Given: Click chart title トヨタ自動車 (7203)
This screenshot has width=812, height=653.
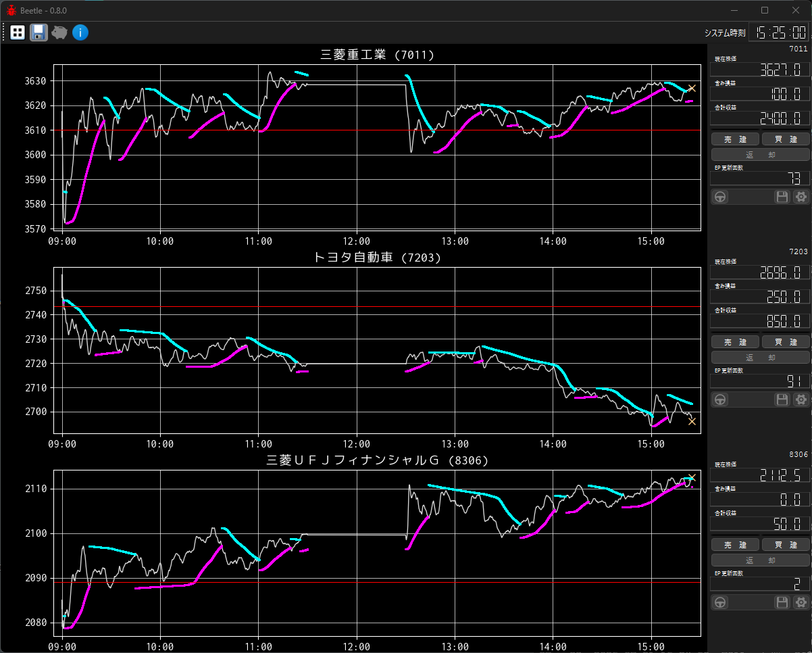Looking at the screenshot, I should point(377,258).
